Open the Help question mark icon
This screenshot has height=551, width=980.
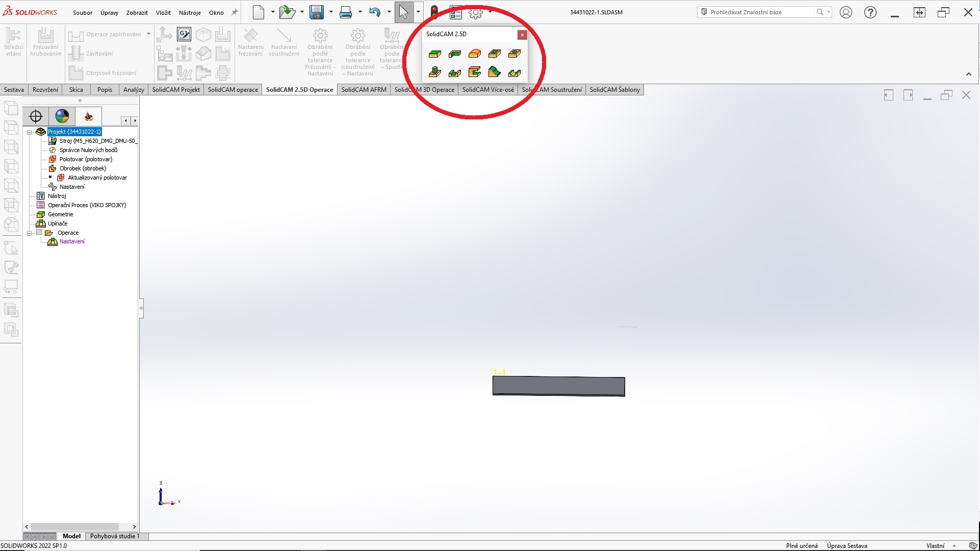coord(870,12)
